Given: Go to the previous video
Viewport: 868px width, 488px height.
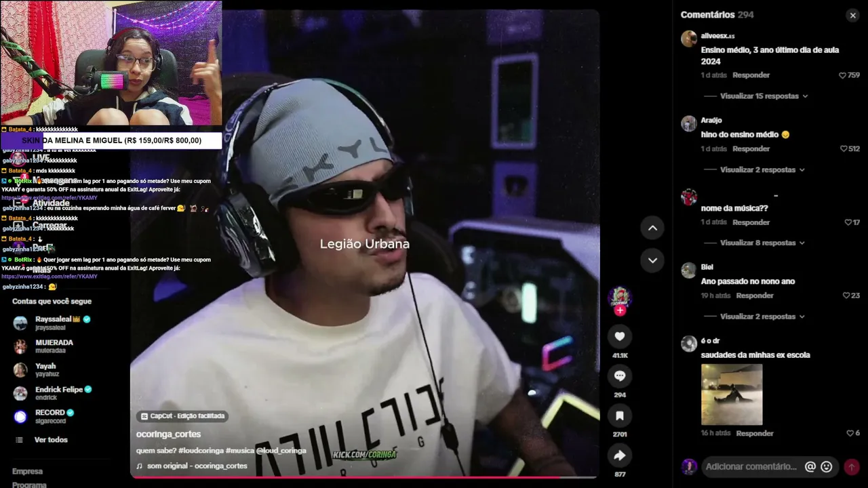Looking at the screenshot, I should pos(652,228).
